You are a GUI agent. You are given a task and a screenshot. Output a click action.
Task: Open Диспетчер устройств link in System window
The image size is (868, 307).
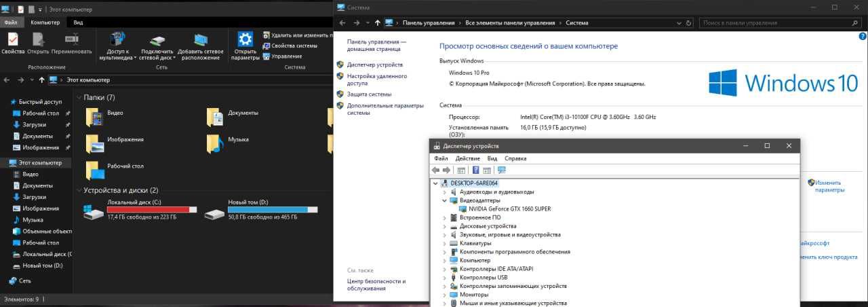pyautogui.click(x=374, y=65)
